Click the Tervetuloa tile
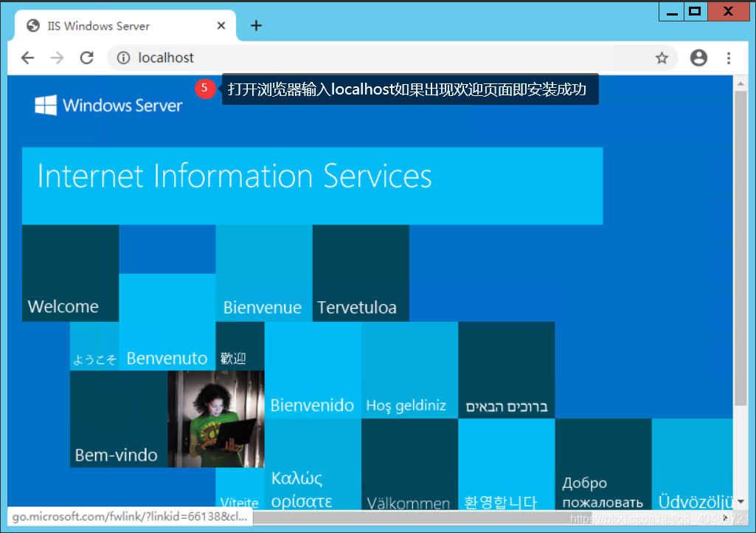This screenshot has height=533, width=756. (x=361, y=273)
